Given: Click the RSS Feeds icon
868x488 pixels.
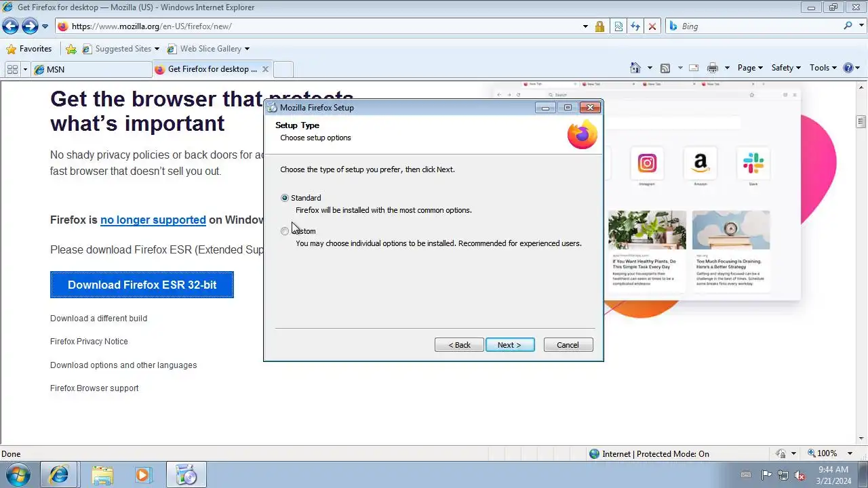Looking at the screenshot, I should 665,68.
